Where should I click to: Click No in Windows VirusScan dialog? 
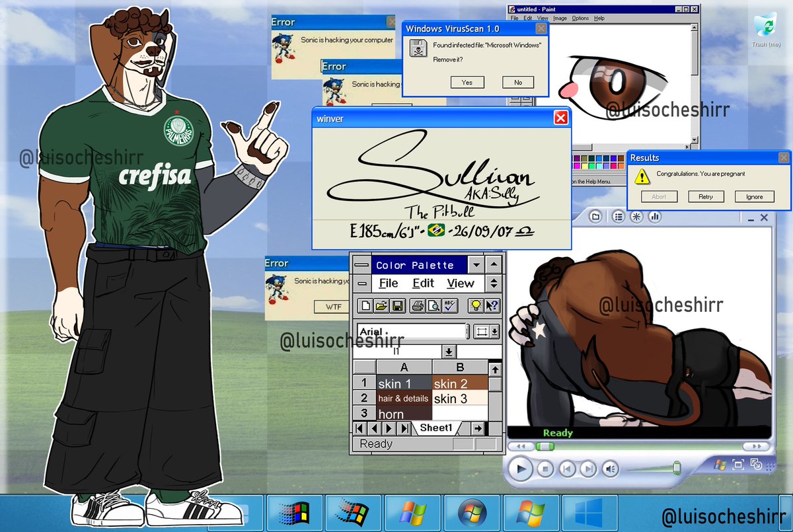click(518, 83)
